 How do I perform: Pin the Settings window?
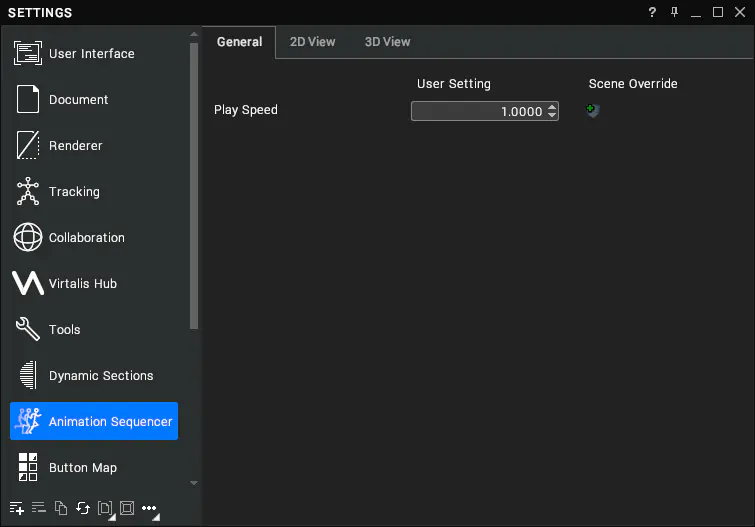pyautogui.click(x=674, y=12)
